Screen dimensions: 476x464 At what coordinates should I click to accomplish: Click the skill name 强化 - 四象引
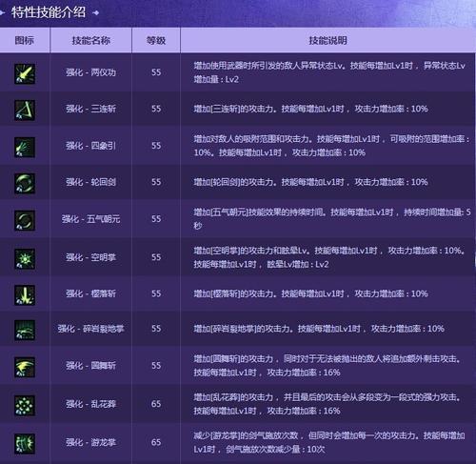[90, 146]
